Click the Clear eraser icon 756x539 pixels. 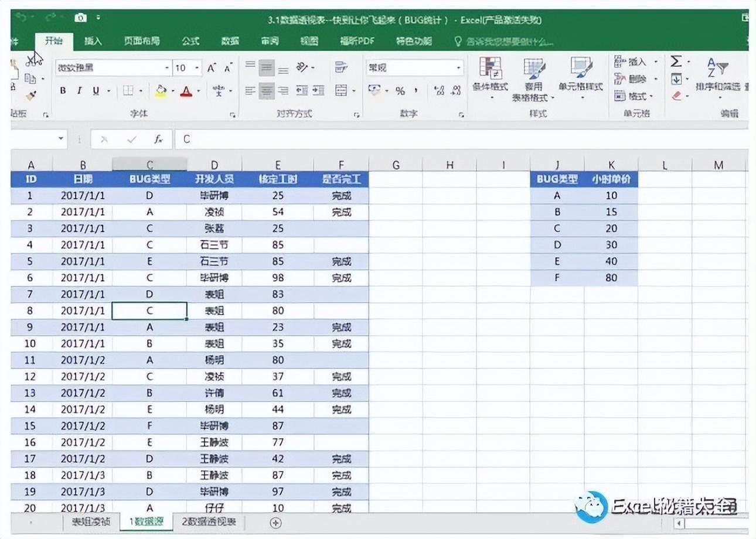pos(677,95)
